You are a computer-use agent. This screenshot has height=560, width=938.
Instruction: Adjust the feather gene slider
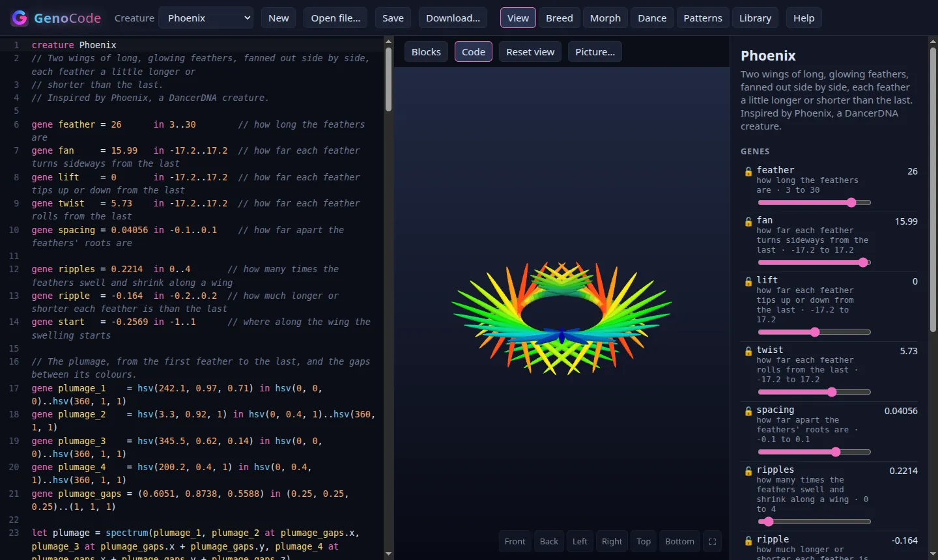[x=814, y=203]
